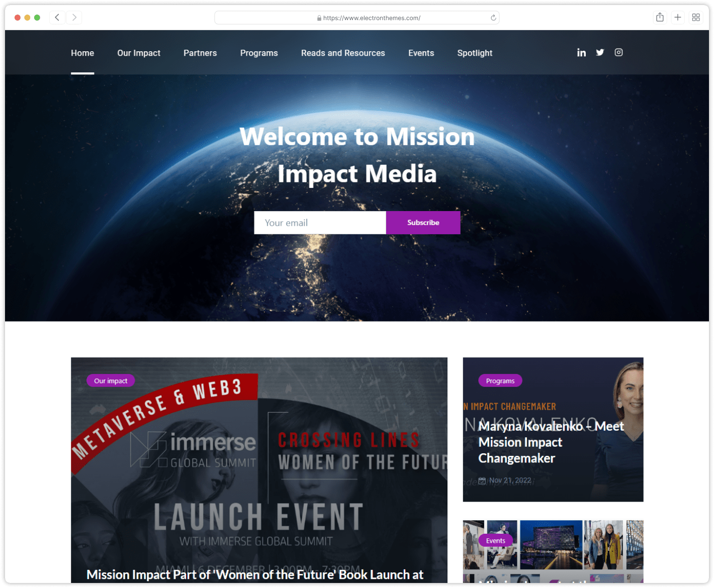Open the Metaverse & Web3 launch event image
Screen dimensions: 714x588
click(x=259, y=470)
